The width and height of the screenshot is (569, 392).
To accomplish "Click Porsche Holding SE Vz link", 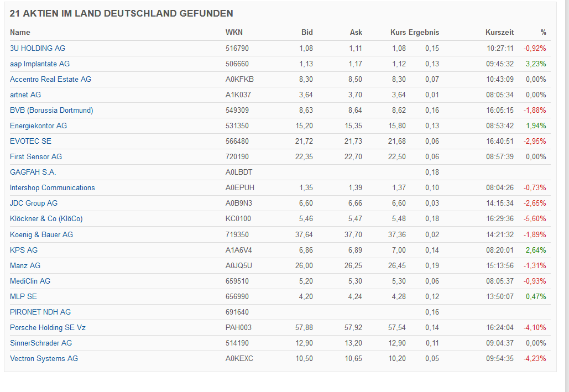I will click(48, 327).
